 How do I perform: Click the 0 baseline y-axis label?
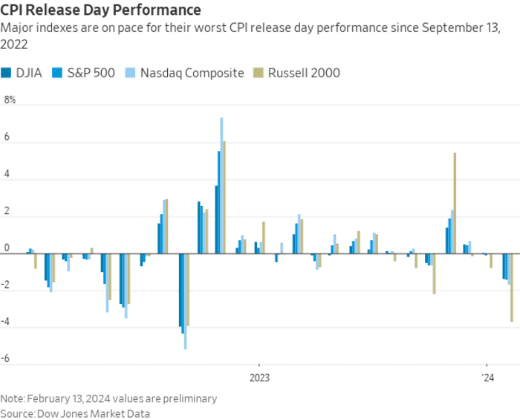pyautogui.click(x=7, y=248)
